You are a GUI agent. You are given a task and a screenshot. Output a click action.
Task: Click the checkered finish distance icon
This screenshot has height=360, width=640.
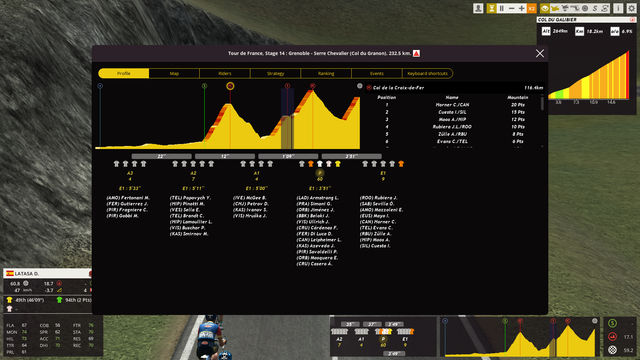[x=612, y=350]
